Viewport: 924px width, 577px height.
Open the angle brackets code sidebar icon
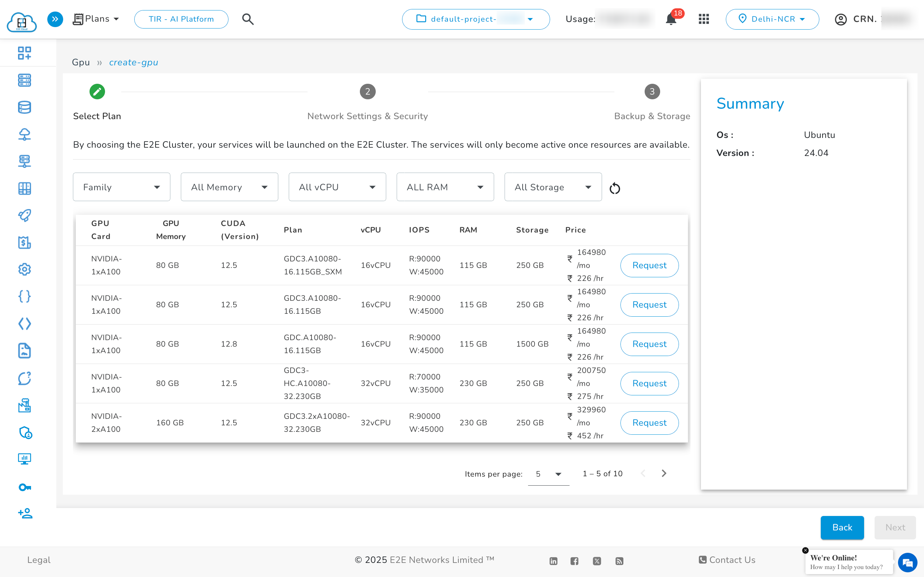tap(25, 324)
